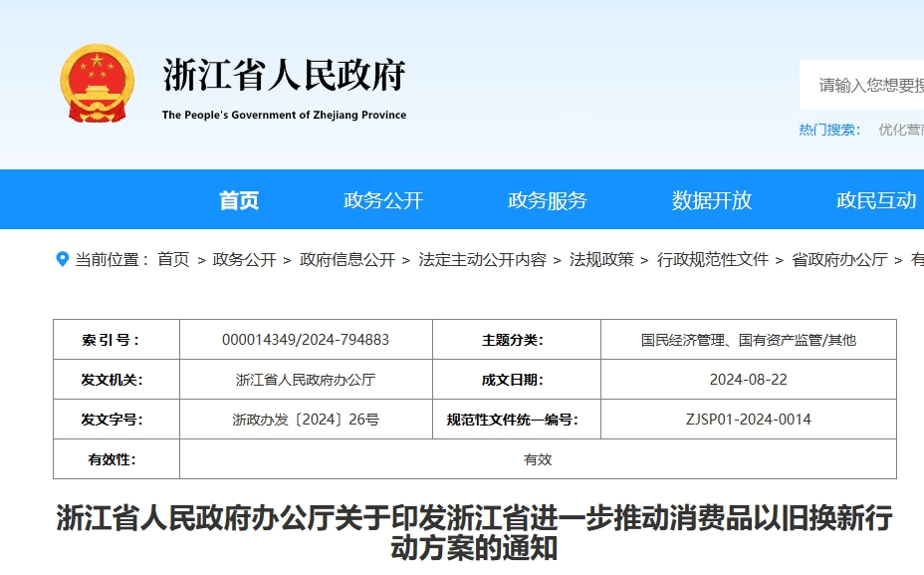This screenshot has width=924, height=575.
Task: Go to the 政务服务 navigation item
Action: point(548,200)
